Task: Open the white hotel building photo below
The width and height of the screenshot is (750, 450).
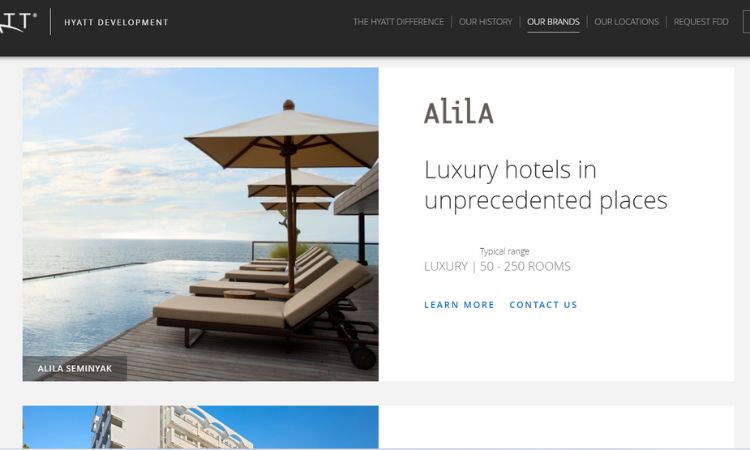Action: point(200,427)
